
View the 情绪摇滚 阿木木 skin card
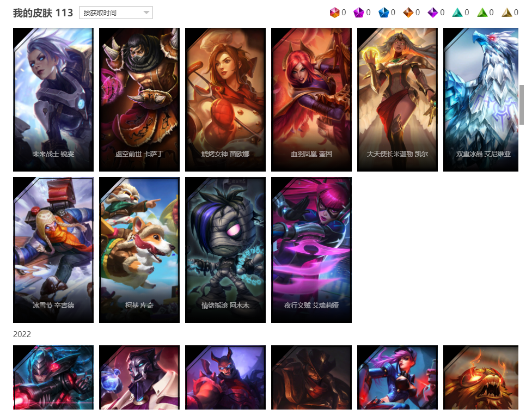225,250
